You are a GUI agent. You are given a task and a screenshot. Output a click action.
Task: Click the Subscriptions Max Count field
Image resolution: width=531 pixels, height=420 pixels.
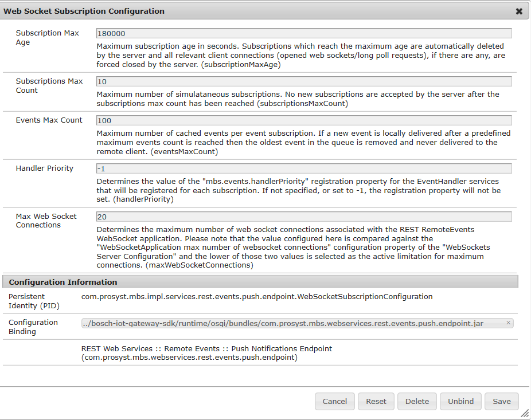(x=304, y=81)
